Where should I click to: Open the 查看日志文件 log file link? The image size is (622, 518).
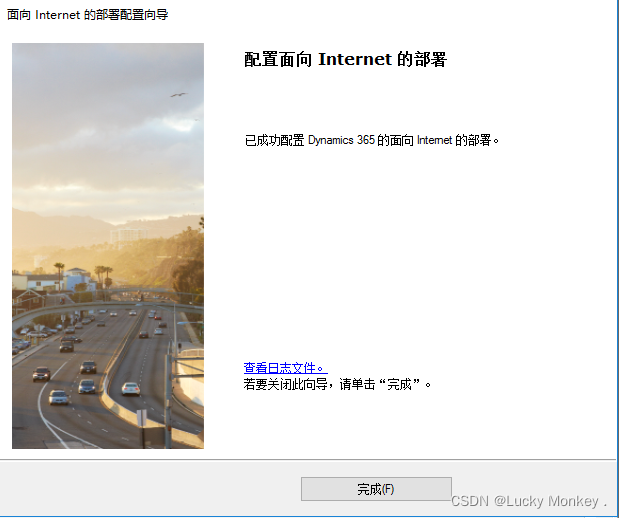285,368
